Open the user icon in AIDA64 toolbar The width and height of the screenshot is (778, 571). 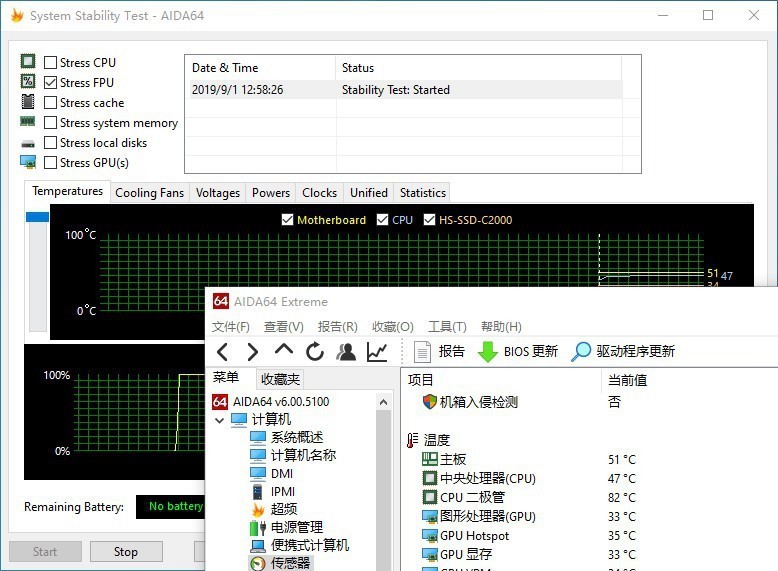click(x=346, y=352)
